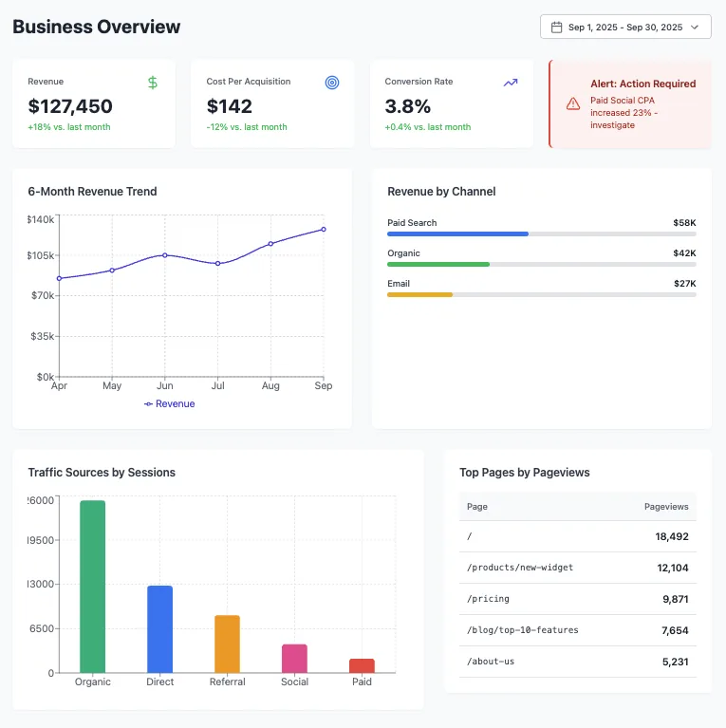This screenshot has width=726, height=728.
Task: Click the $127,450 revenue value
Action: (x=70, y=106)
